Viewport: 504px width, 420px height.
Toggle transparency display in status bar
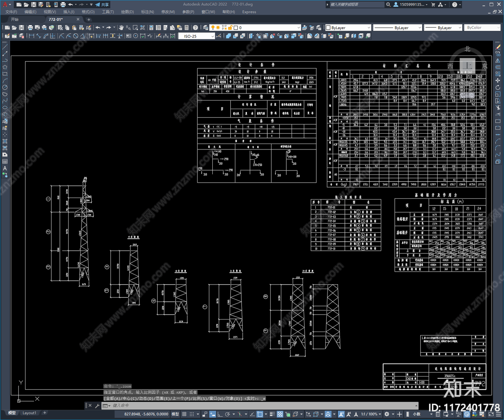[280, 414]
